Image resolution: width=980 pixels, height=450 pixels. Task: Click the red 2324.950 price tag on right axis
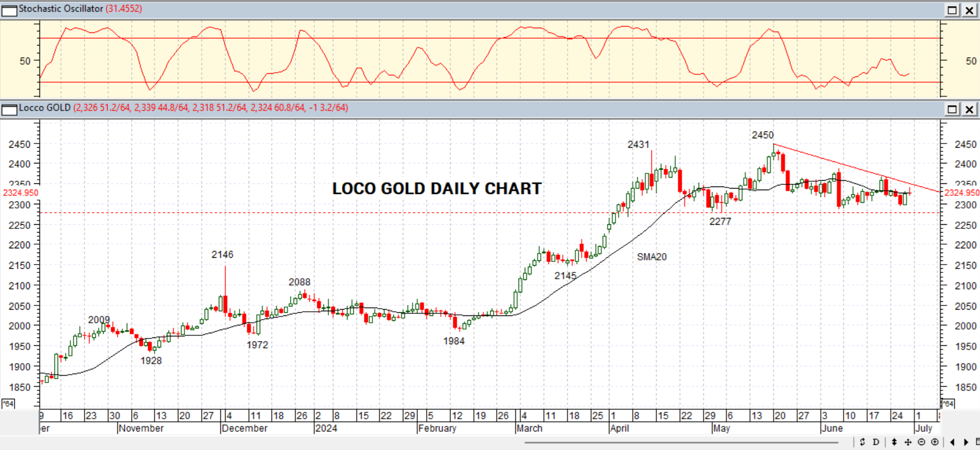click(961, 193)
